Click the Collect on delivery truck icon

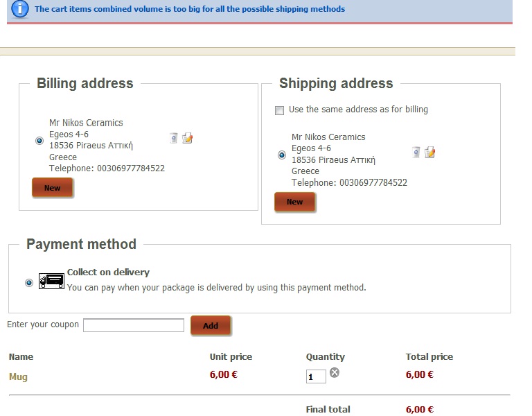pos(51,281)
